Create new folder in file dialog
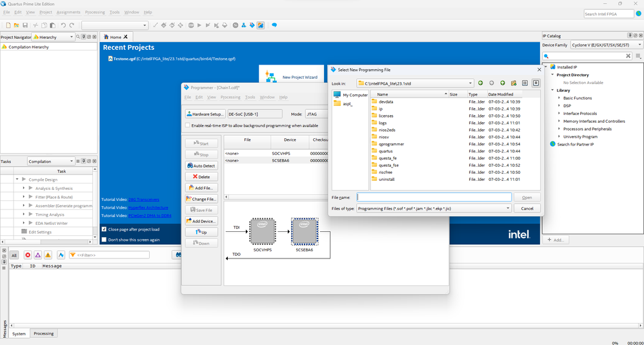The height and width of the screenshot is (345, 644). point(514,83)
